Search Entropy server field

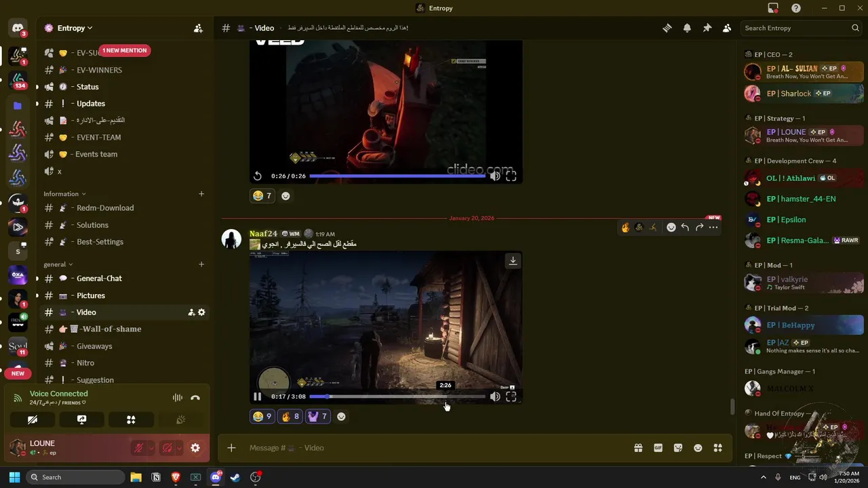(802, 28)
